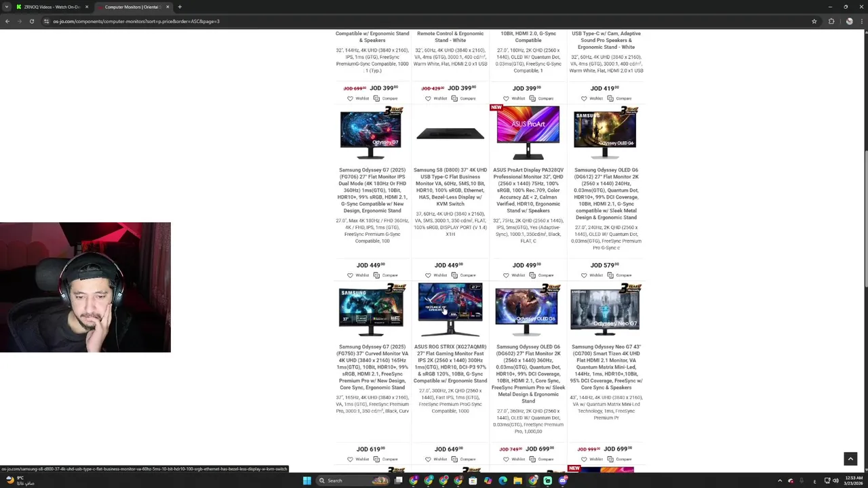This screenshot has width=868, height=488.
Task: Open the browser extensions menu
Action: pos(831,21)
